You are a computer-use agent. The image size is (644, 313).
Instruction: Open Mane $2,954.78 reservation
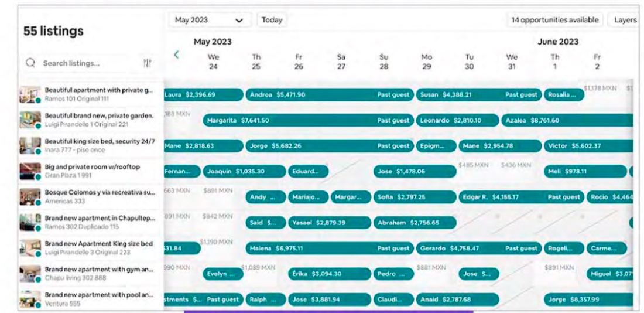(500, 146)
